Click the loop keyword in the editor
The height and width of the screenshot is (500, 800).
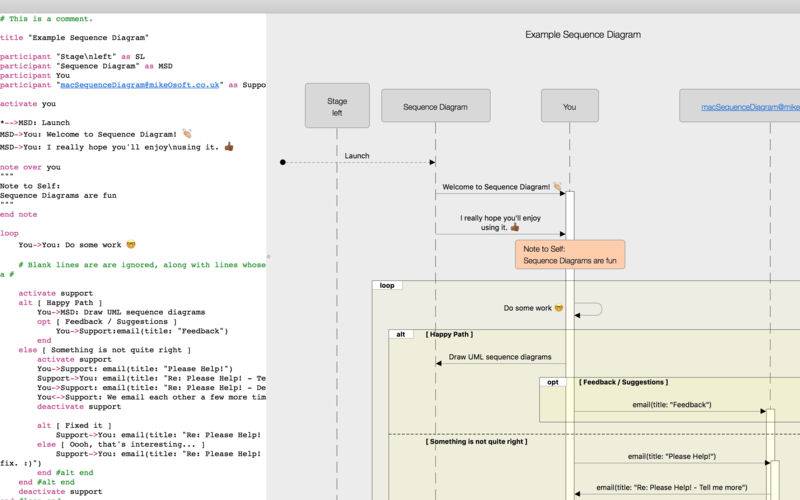tap(9, 233)
